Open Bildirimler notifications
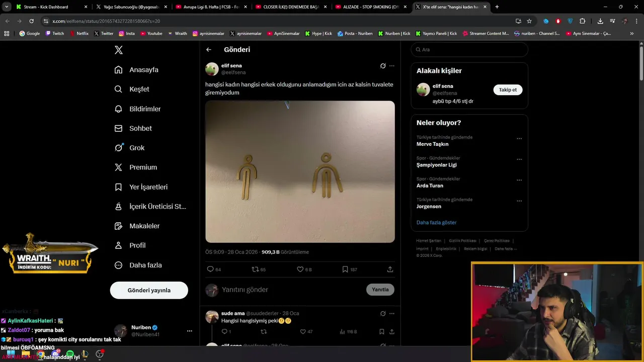Viewport: 644px width, 362px height. (x=137, y=109)
